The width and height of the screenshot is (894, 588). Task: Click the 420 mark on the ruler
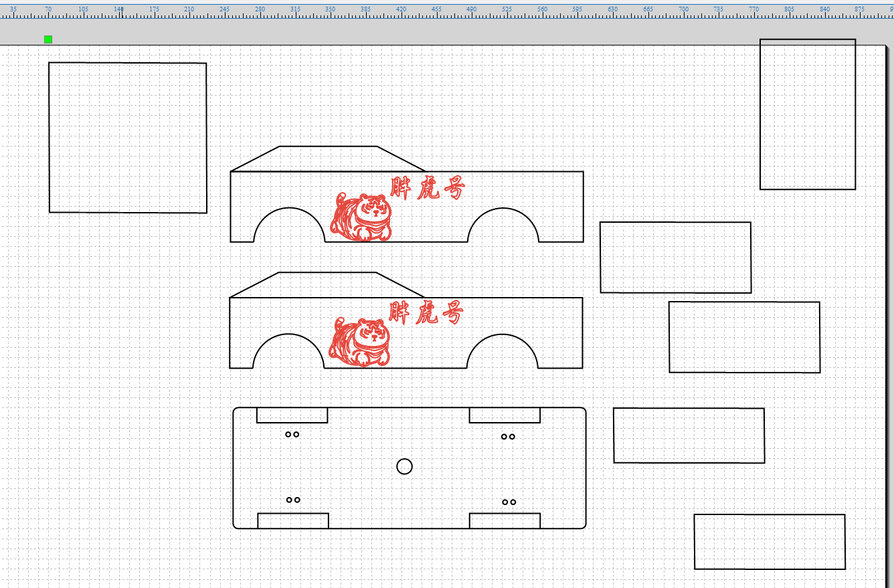[x=401, y=9]
